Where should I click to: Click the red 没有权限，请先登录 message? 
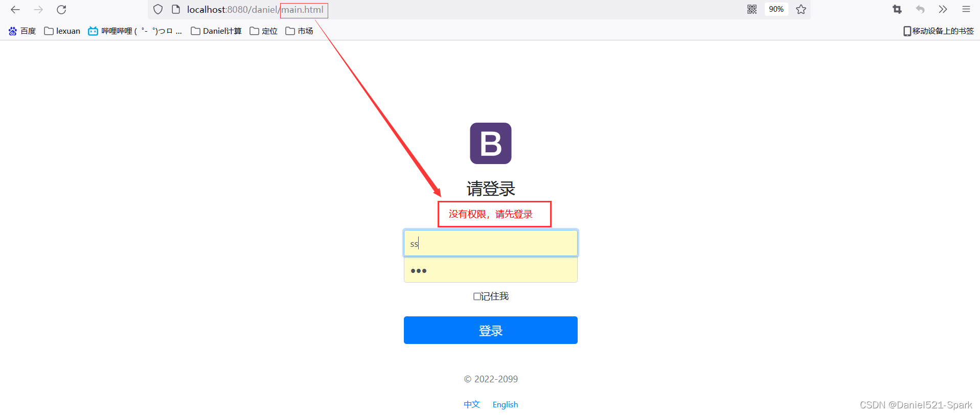point(491,214)
